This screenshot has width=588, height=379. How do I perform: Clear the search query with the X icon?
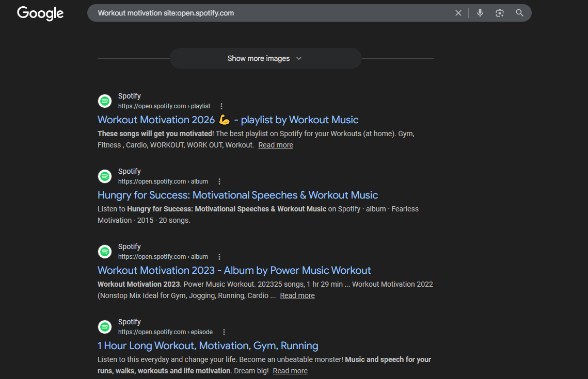click(x=458, y=13)
